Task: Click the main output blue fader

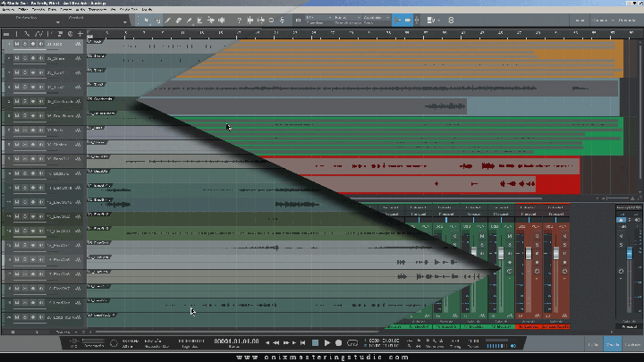Action: (629, 253)
